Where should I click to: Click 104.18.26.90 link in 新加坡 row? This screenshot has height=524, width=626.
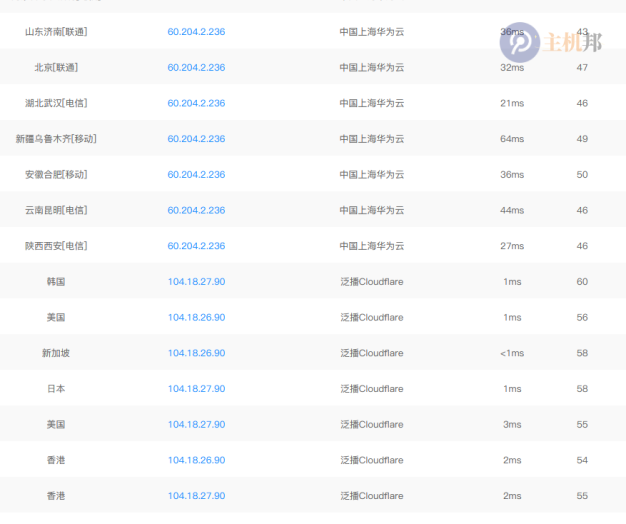coord(196,353)
